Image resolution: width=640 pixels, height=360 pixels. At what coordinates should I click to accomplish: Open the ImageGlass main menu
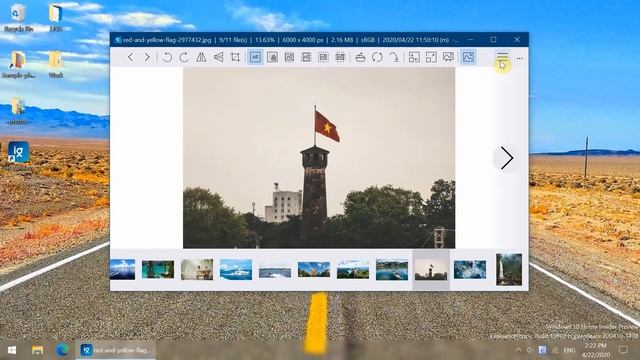pyautogui.click(x=502, y=57)
